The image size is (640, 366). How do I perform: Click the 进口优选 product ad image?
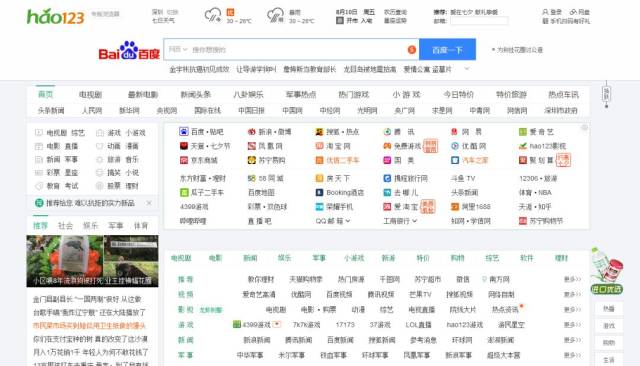point(607,271)
